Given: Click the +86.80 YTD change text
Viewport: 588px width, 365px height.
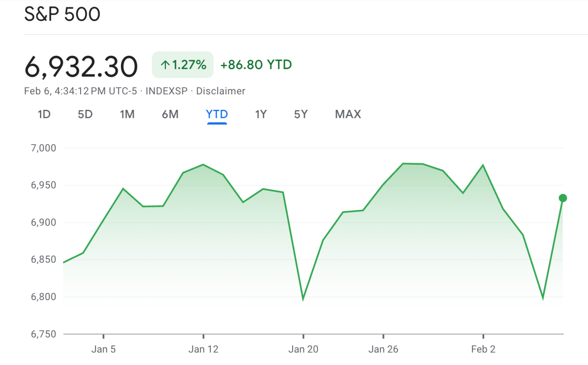Looking at the screenshot, I should pos(256,65).
